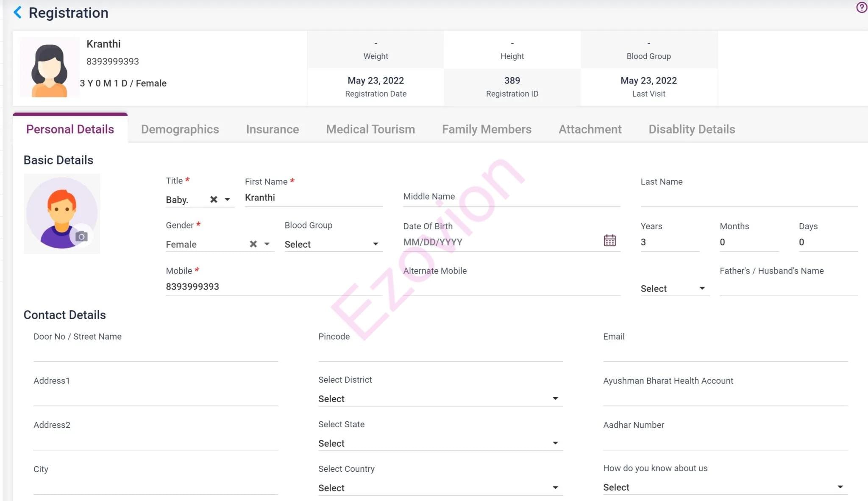Clear the Gender selection with X icon
This screenshot has width=868, height=501.
point(253,244)
